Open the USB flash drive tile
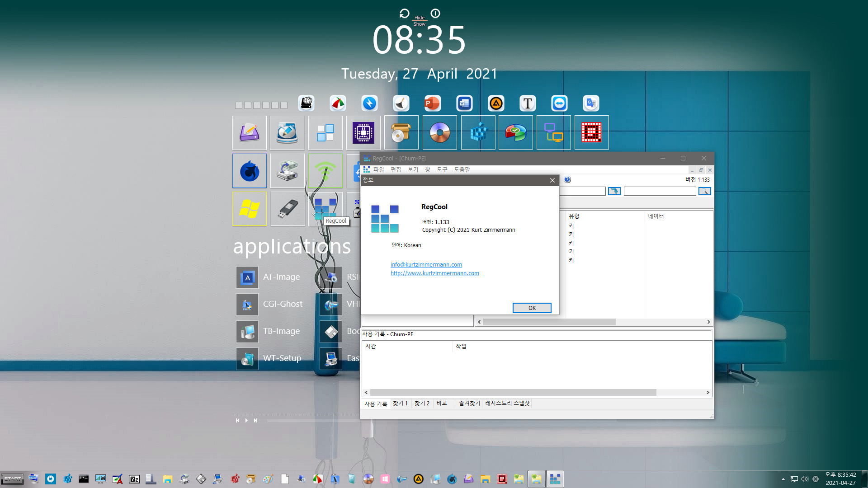Screen dimensions: 868x488 [x=288, y=209]
